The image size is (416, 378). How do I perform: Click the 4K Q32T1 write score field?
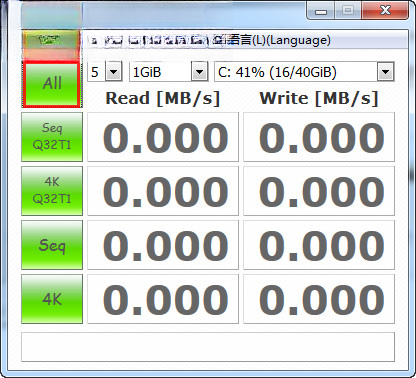click(319, 191)
